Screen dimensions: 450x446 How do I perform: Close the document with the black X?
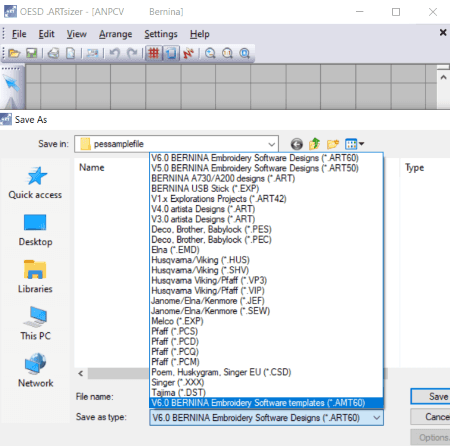443,32
